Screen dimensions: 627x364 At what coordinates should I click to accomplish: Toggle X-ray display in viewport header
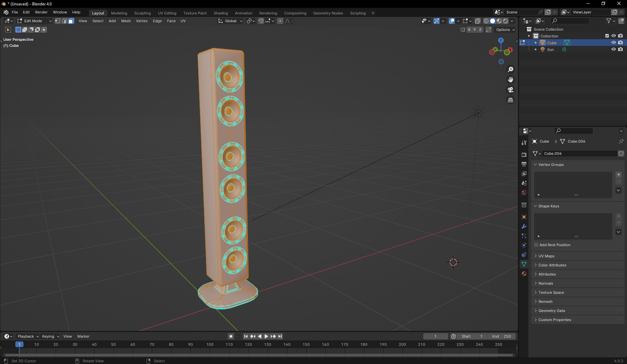477,21
